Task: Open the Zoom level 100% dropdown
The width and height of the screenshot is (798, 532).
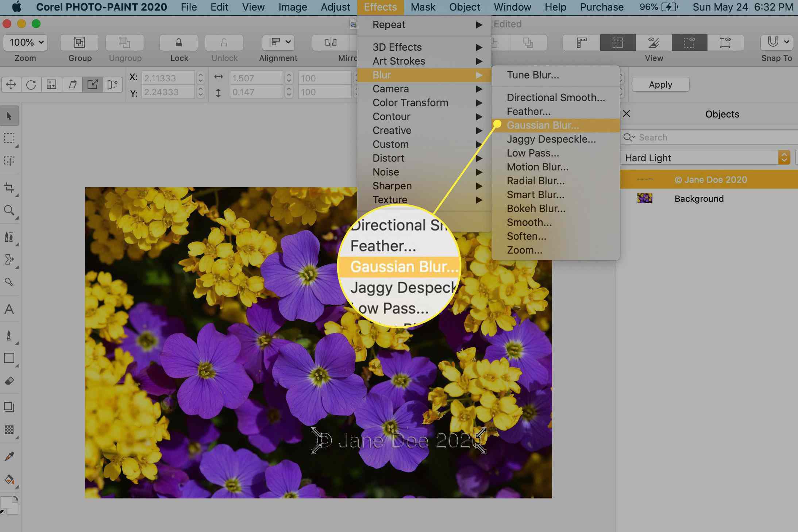Action: 25,42
